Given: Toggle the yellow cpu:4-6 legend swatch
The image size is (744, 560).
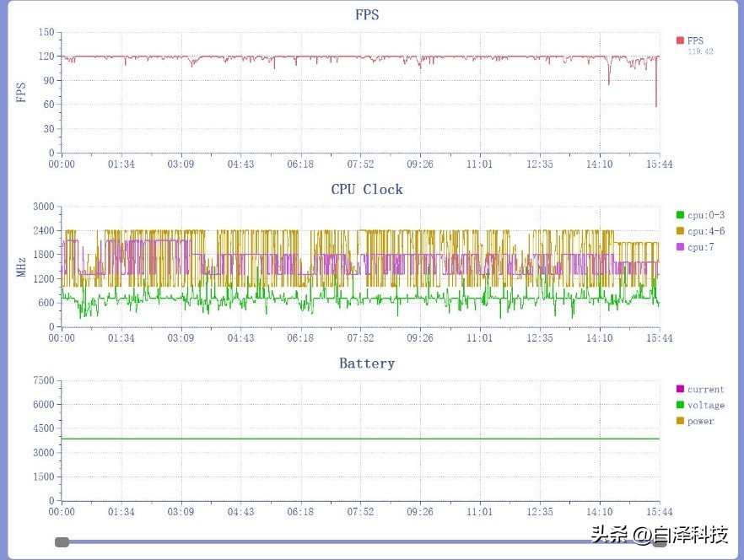Looking at the screenshot, I should tap(680, 231).
